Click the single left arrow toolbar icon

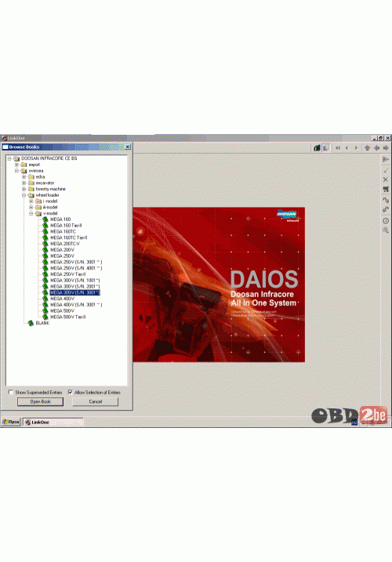point(347,147)
